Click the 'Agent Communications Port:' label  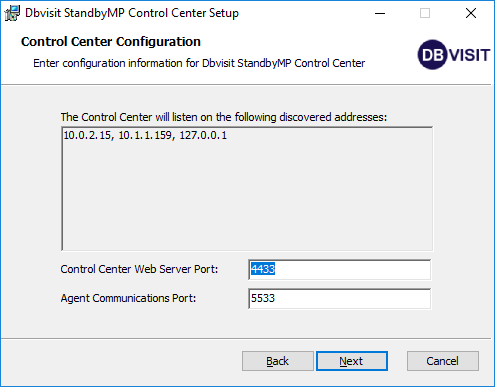(x=128, y=298)
